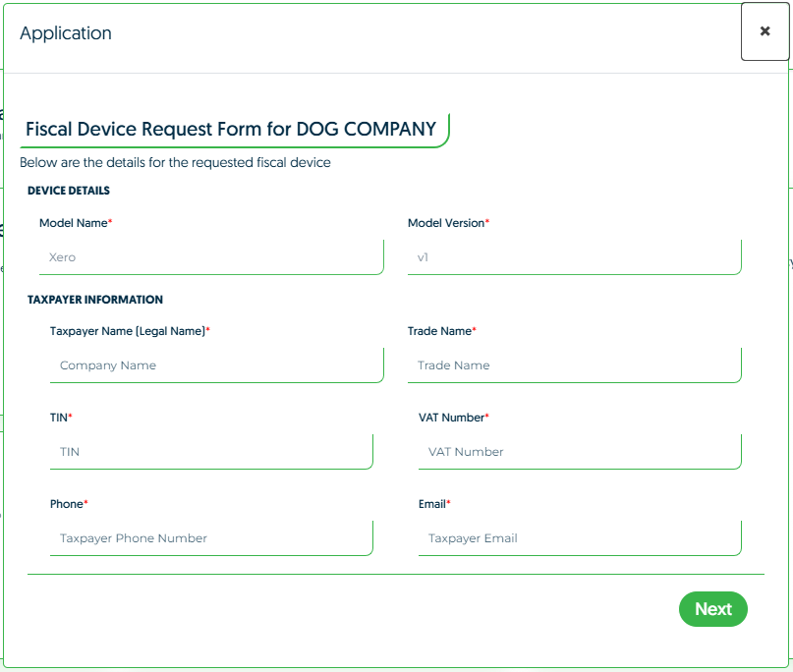Click the Model Version field showing v1
The image size is (793, 672).
[x=574, y=257]
